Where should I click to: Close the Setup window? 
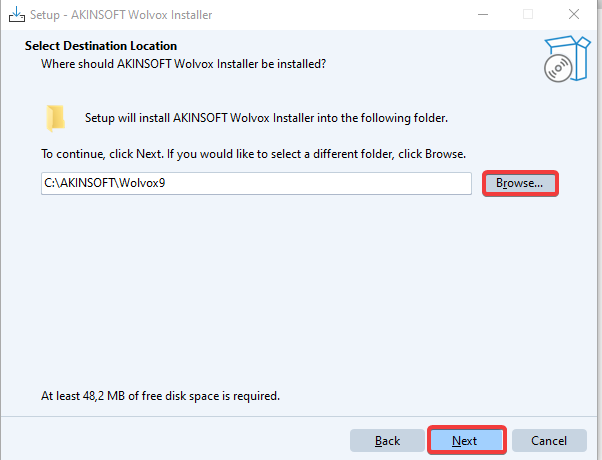coord(573,15)
